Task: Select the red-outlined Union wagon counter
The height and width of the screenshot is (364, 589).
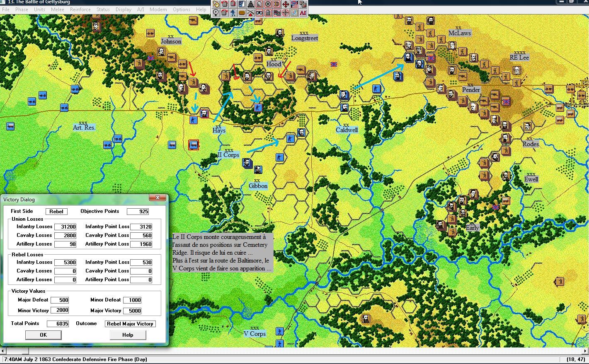Action: click(x=194, y=145)
